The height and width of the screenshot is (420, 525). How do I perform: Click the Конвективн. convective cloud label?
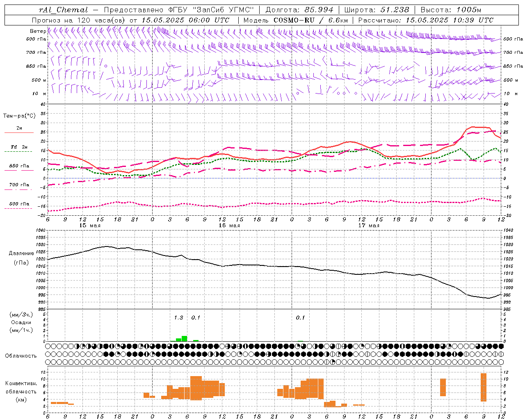coord(21,383)
